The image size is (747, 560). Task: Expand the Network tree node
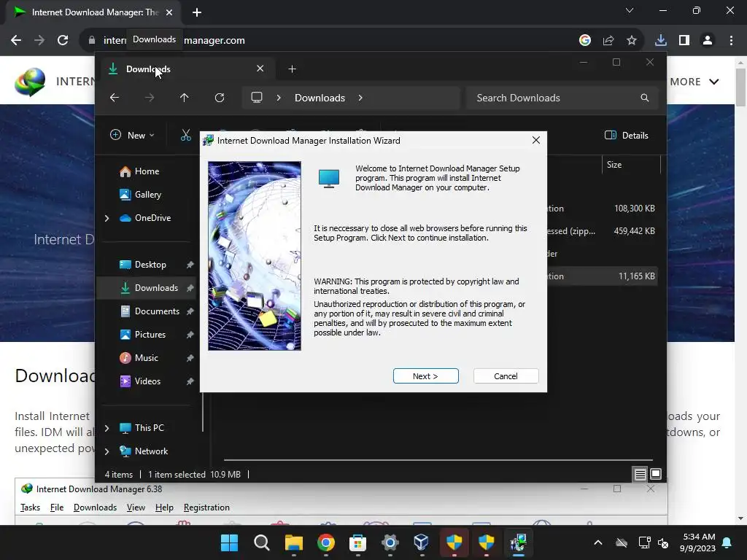coord(107,451)
